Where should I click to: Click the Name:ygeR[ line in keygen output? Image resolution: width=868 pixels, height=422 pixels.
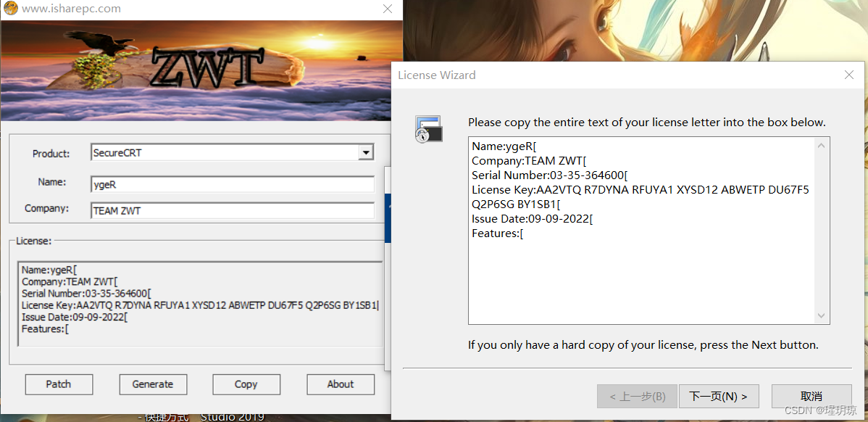(49, 270)
